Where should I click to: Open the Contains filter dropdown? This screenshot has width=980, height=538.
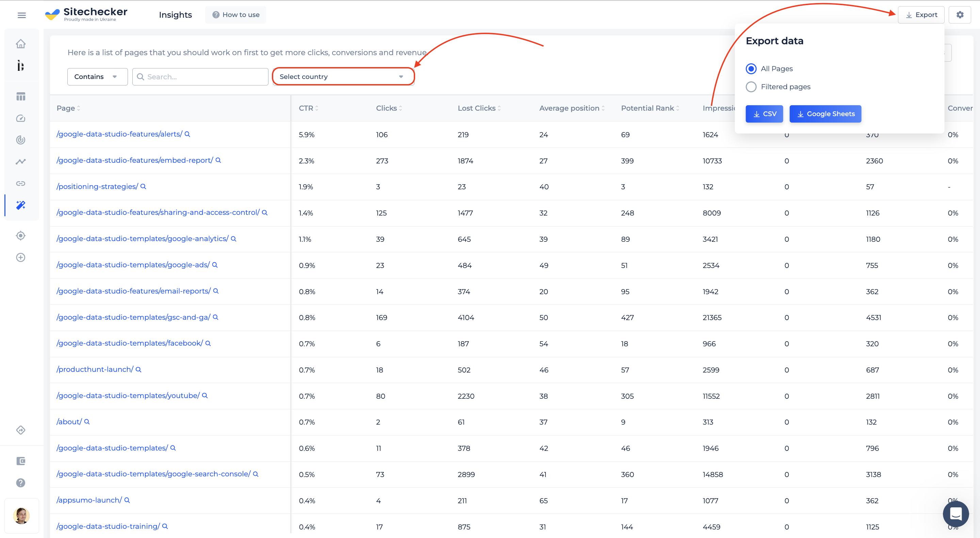point(97,77)
